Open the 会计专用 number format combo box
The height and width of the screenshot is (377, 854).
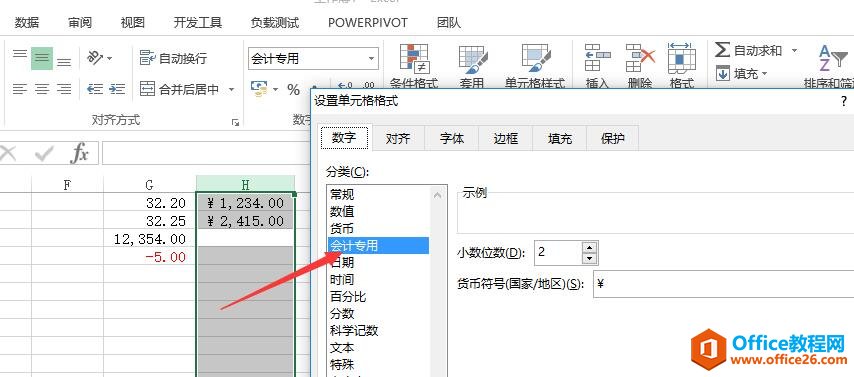click(313, 58)
